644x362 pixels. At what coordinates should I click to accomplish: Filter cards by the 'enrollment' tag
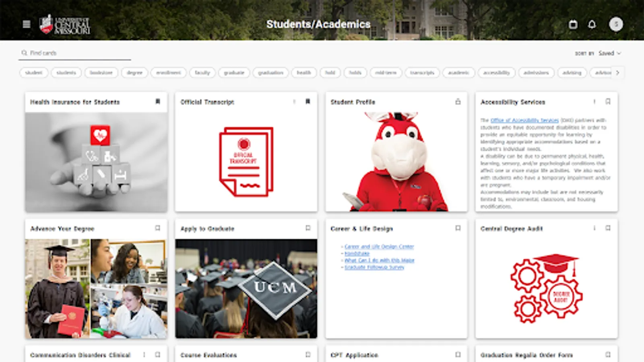tap(169, 73)
